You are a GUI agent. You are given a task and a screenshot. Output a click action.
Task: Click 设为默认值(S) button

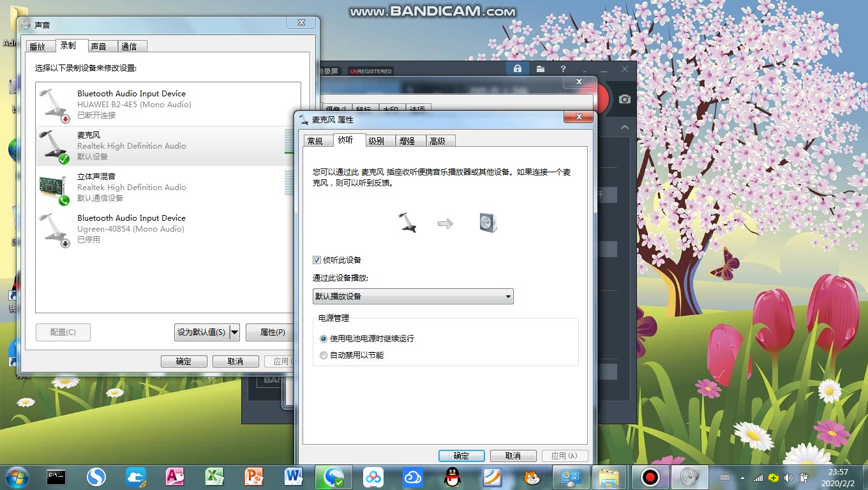pyautogui.click(x=201, y=332)
